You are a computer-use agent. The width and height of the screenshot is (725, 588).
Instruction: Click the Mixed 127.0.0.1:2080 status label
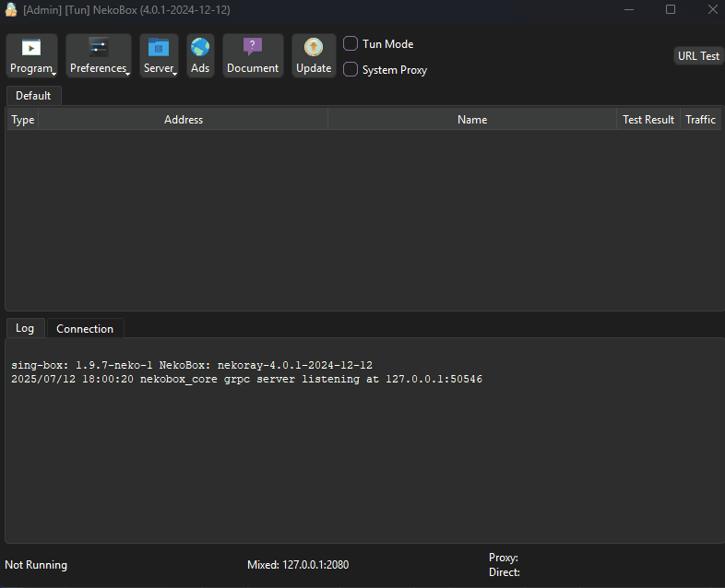pyautogui.click(x=298, y=565)
